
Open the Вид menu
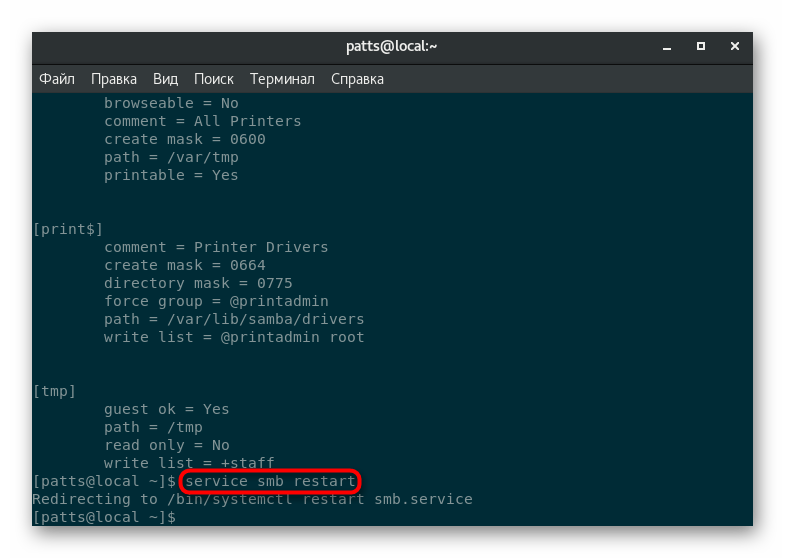165,79
